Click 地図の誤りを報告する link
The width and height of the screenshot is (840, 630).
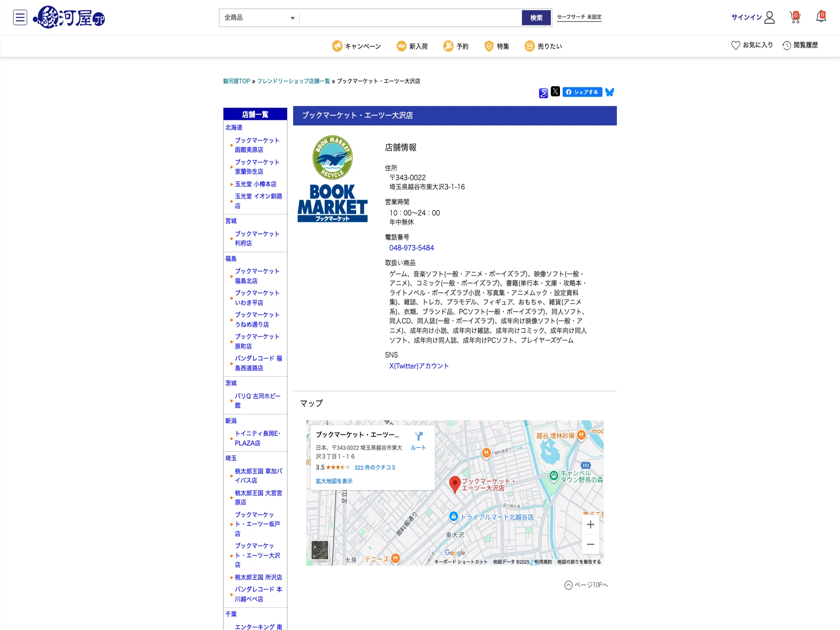click(579, 562)
